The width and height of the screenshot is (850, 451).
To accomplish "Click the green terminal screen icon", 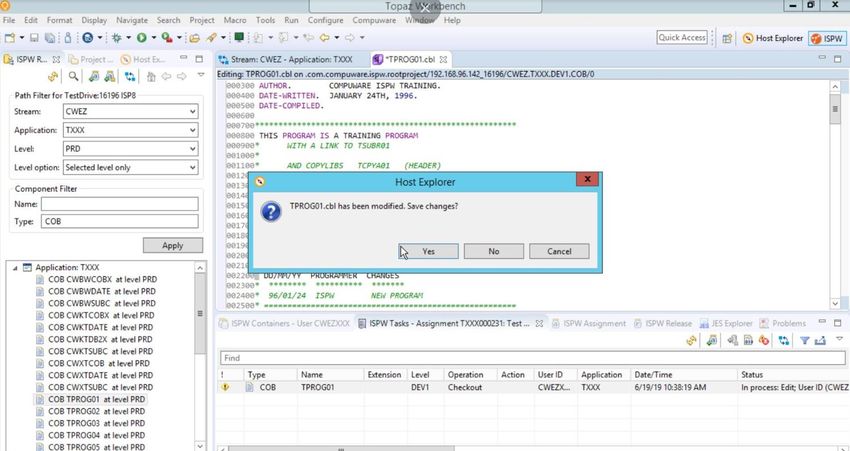I will pos(239,37).
